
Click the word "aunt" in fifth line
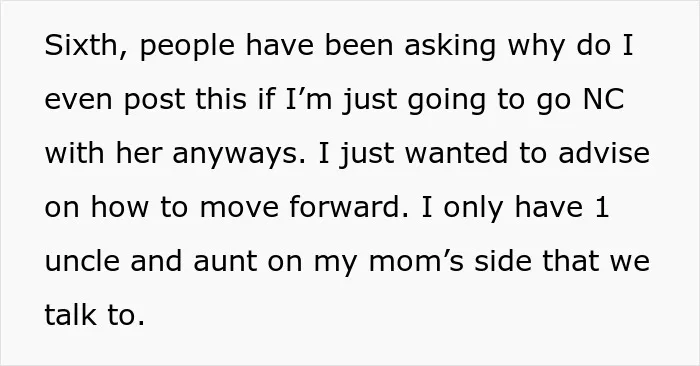(x=225, y=262)
